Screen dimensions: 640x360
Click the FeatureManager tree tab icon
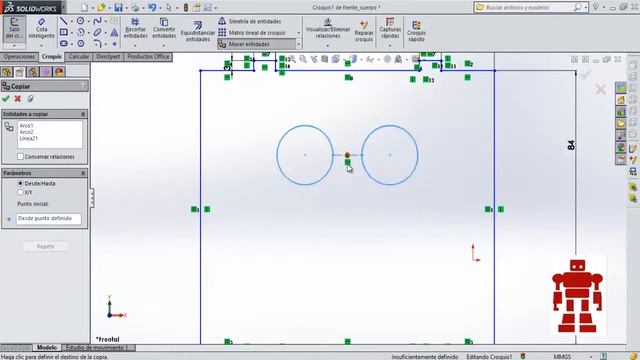[x=7, y=72]
